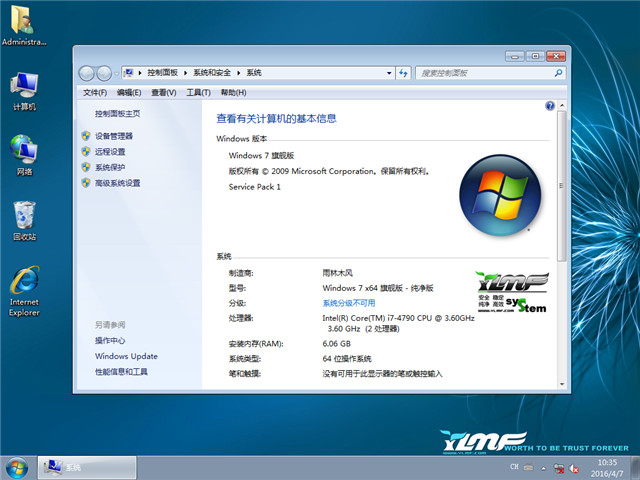Open the 回收站 recycle bin icon
The image size is (640, 480).
pos(24,221)
